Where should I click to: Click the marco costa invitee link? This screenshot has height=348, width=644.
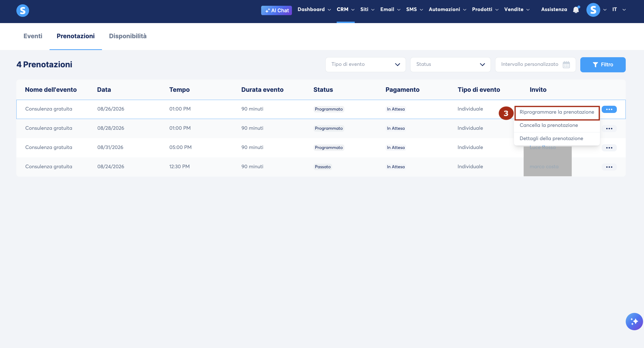(544, 167)
